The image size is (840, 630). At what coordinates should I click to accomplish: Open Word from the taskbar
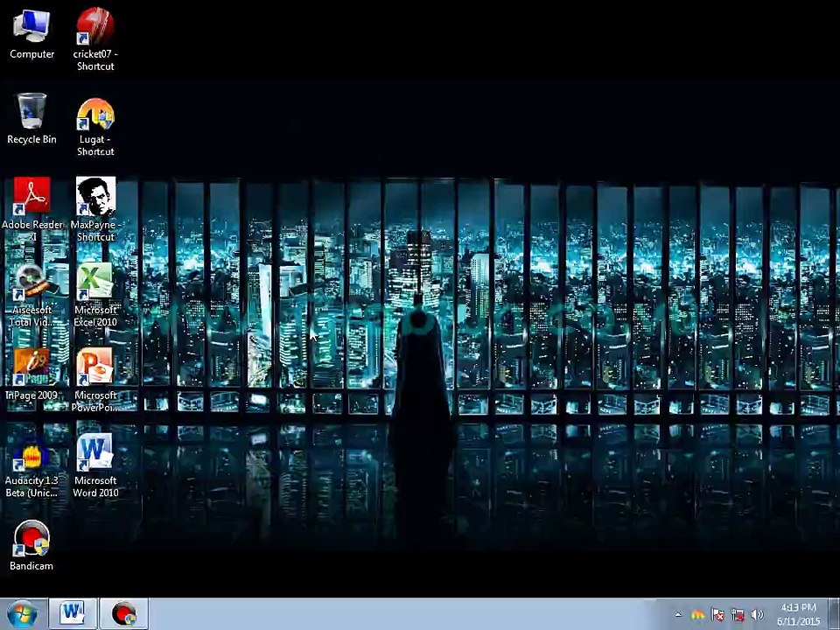(73, 614)
